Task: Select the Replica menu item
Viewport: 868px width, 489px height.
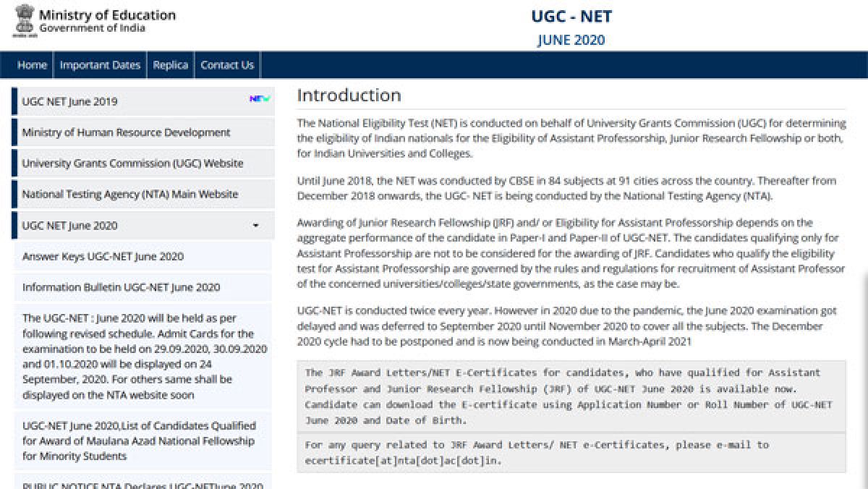Action: pos(170,65)
